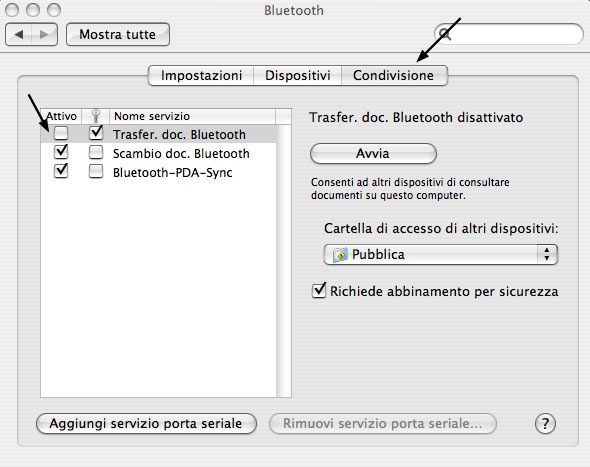Open the Pubblica folder dropdown
The height and width of the screenshot is (467, 590).
tap(440, 255)
